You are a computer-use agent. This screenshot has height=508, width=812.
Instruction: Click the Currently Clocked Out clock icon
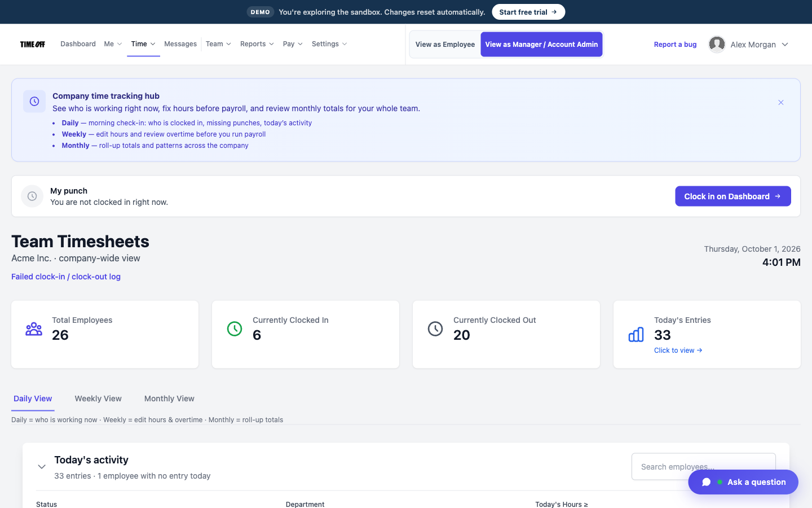click(435, 329)
